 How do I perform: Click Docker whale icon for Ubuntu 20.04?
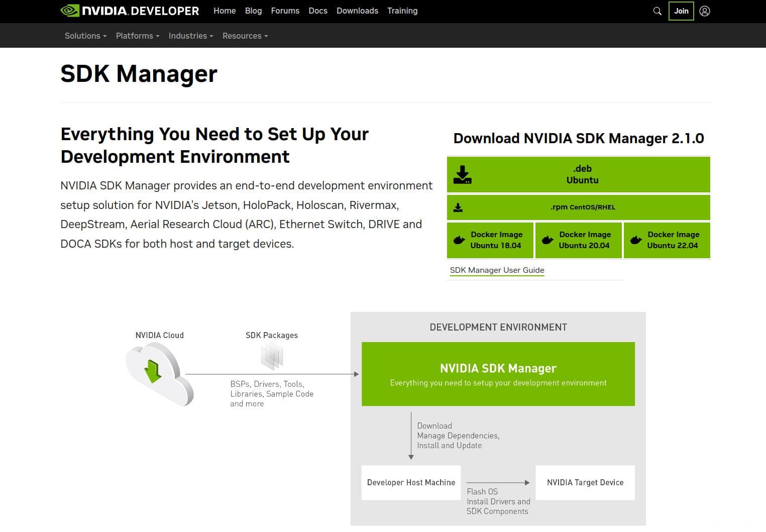548,240
